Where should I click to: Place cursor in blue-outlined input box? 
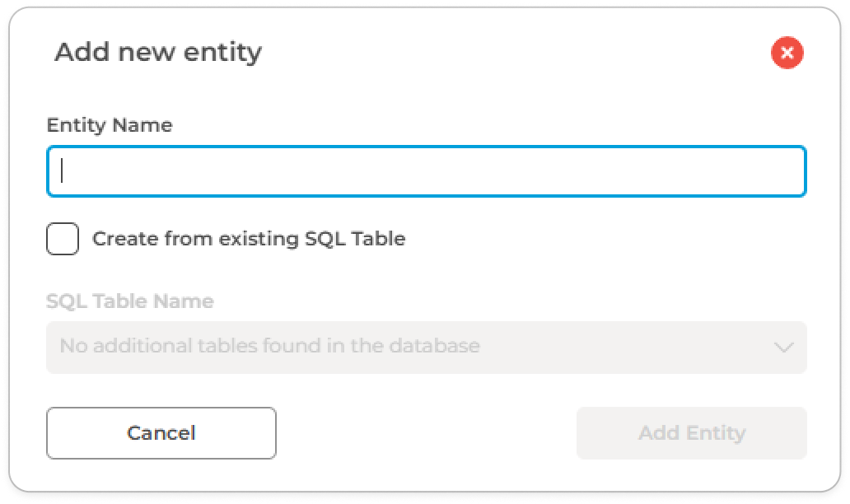(426, 171)
